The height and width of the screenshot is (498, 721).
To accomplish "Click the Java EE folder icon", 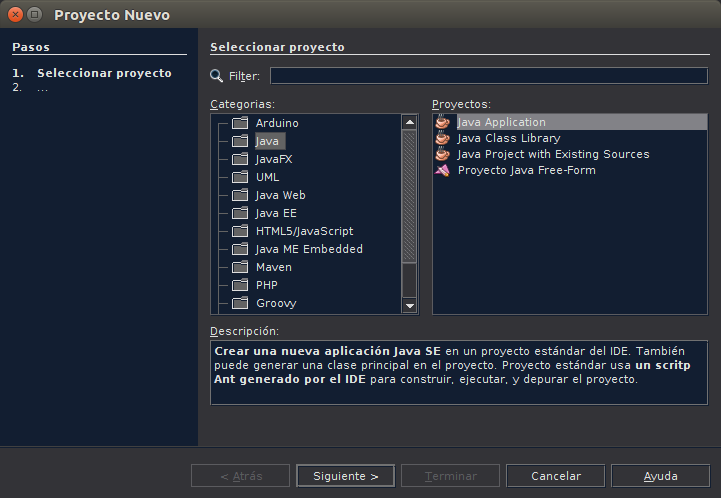I will [240, 213].
